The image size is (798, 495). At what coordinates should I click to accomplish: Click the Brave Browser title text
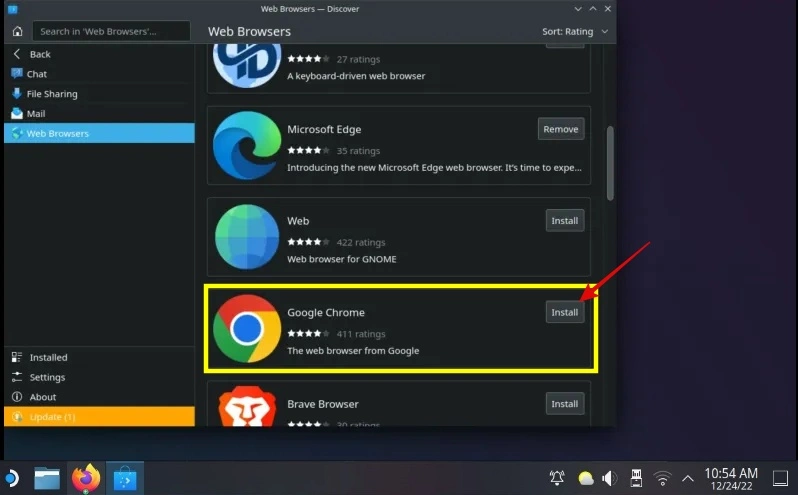323,404
